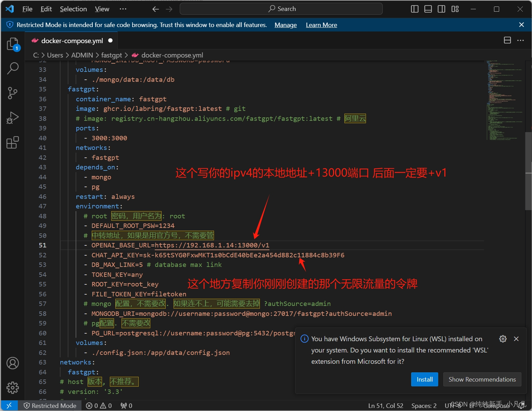
Task: Click the DEFAULT_ROOT_PSW=1234 line
Action: pyautogui.click(x=133, y=226)
